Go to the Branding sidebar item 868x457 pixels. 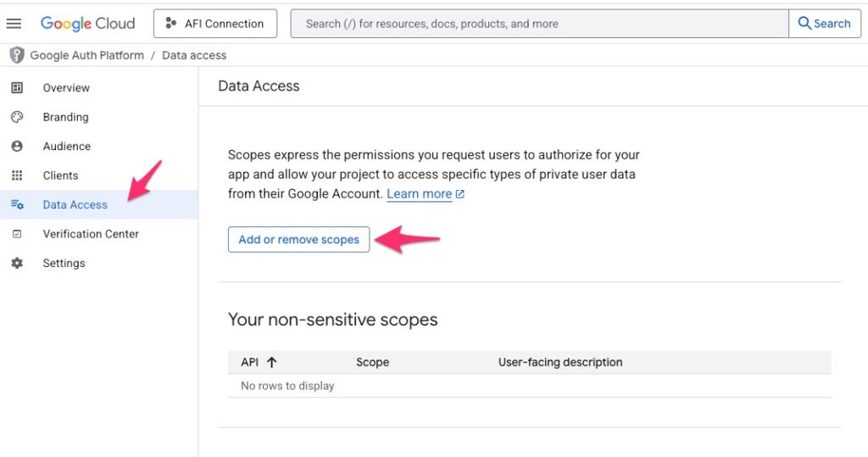click(x=65, y=117)
